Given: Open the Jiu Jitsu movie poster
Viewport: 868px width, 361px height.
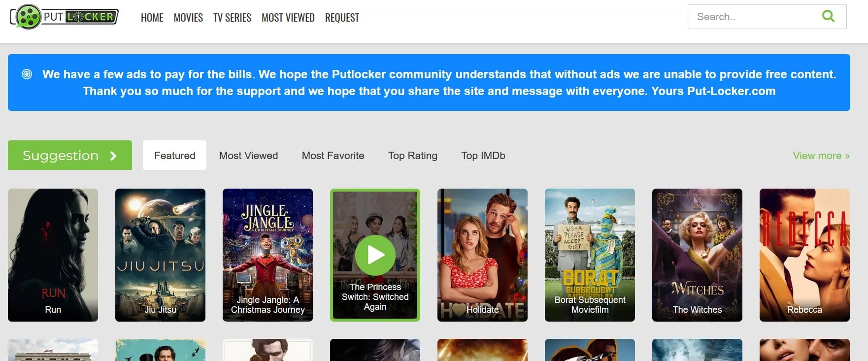Looking at the screenshot, I should 160,255.
